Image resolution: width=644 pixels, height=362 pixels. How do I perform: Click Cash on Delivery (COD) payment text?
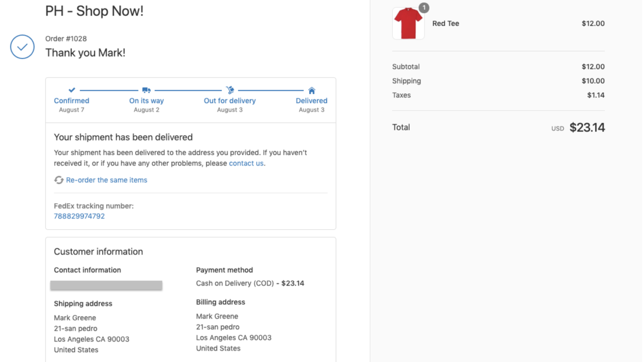235,283
